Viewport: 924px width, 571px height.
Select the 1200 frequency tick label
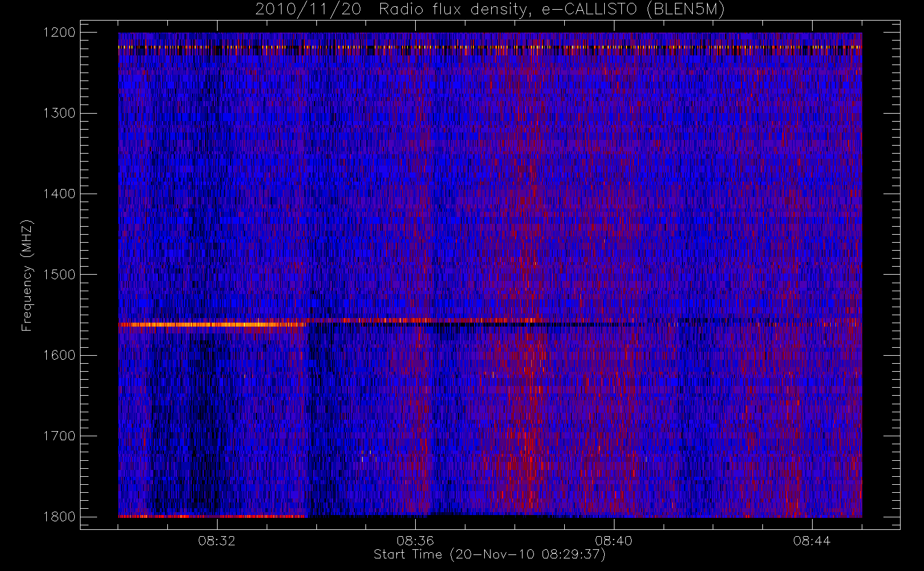pyautogui.click(x=59, y=33)
